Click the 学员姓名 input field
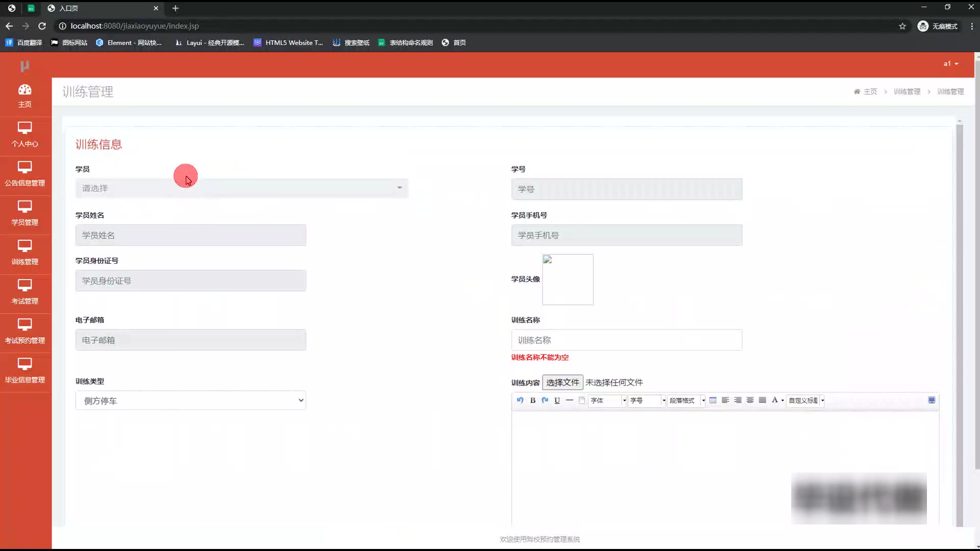 coord(191,235)
